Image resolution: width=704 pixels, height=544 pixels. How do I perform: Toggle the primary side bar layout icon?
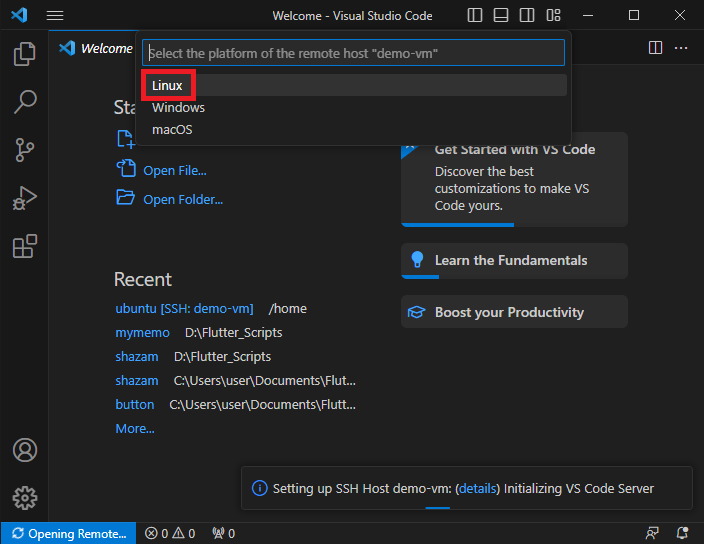click(x=475, y=15)
